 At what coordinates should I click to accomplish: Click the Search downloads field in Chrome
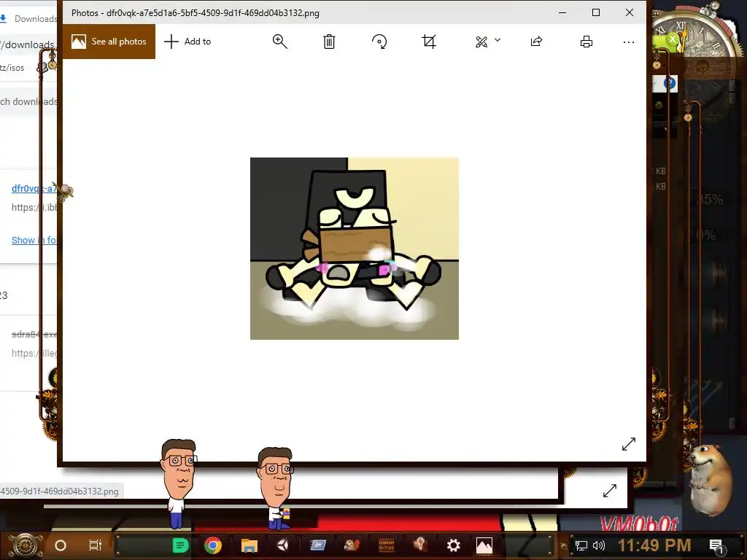[x=28, y=101]
